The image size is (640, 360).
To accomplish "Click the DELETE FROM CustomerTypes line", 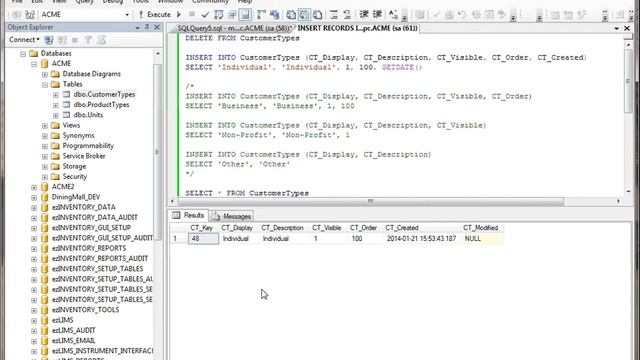I will click(x=242, y=38).
